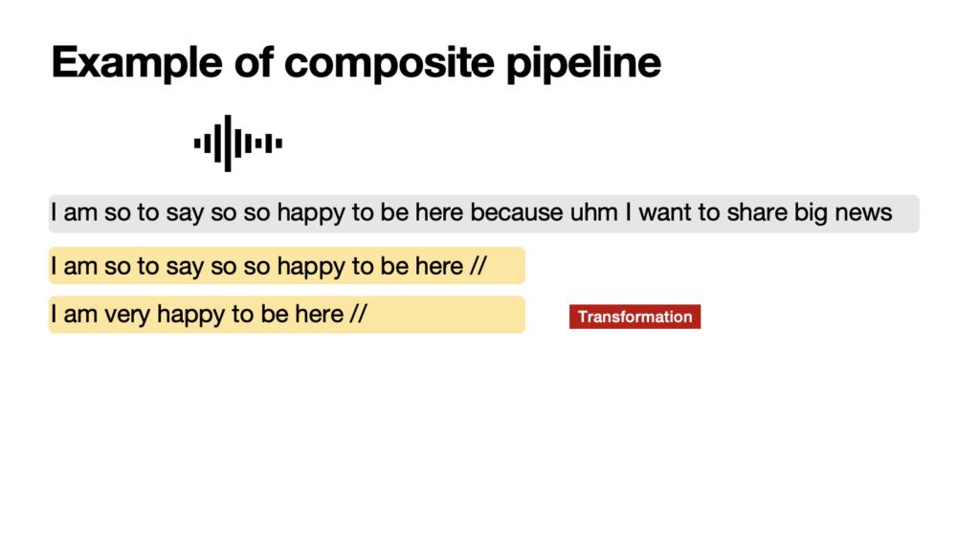Select the slide title 'Example of composite pipeline'
Screen dimensions: 980x550
(x=356, y=62)
